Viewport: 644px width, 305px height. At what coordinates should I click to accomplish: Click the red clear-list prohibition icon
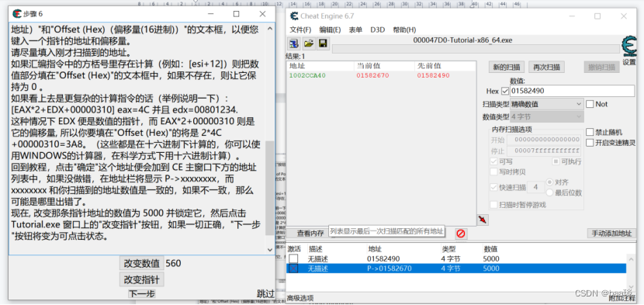[460, 234]
